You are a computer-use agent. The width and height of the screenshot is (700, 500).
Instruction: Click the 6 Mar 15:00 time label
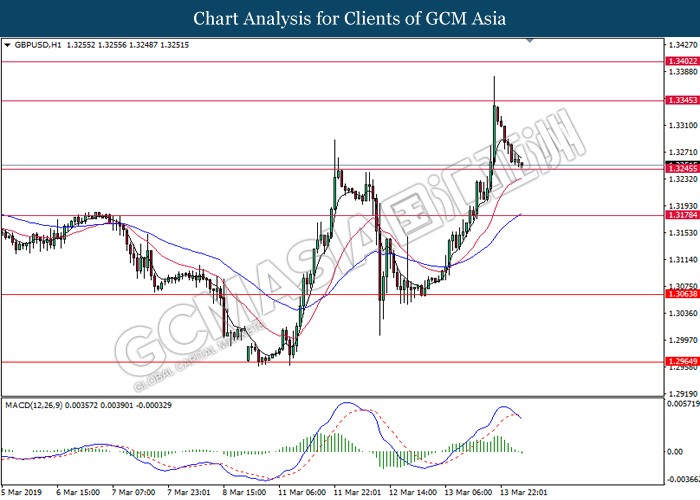[78, 492]
